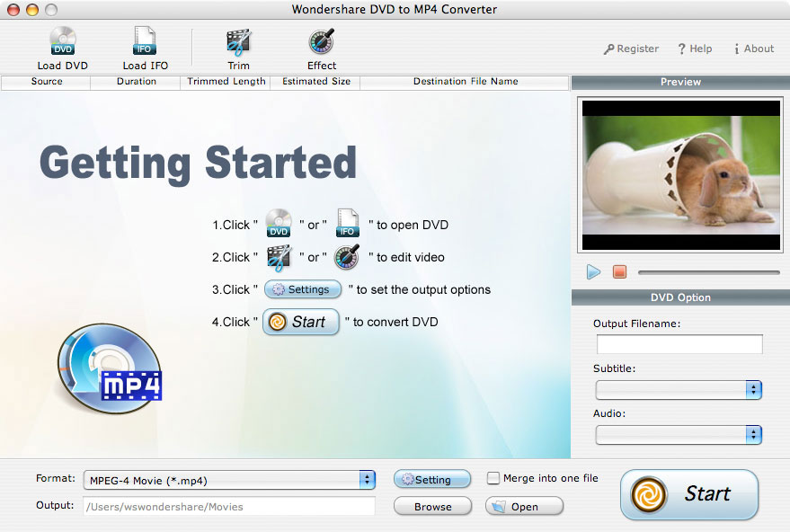790x532 pixels.
Task: Click the effect color wheel icon in step 2
Action: point(347,257)
